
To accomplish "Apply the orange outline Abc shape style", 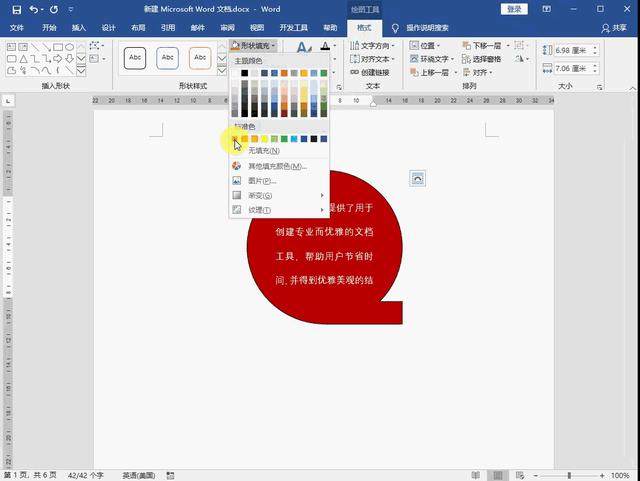I will (x=200, y=58).
